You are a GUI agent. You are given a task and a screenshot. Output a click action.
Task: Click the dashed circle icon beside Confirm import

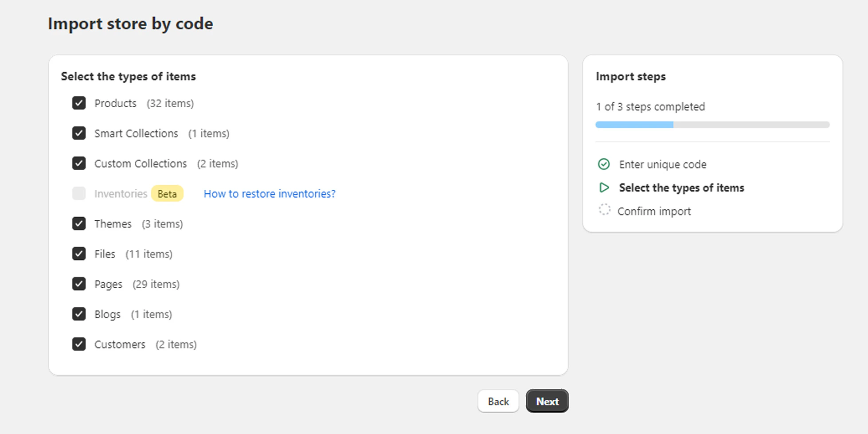point(604,210)
